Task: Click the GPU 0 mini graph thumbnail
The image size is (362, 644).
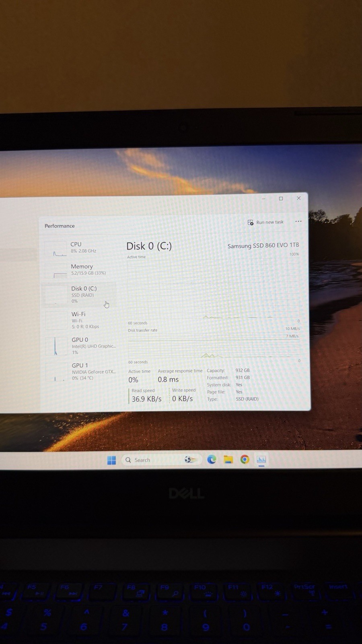Action: tap(57, 346)
